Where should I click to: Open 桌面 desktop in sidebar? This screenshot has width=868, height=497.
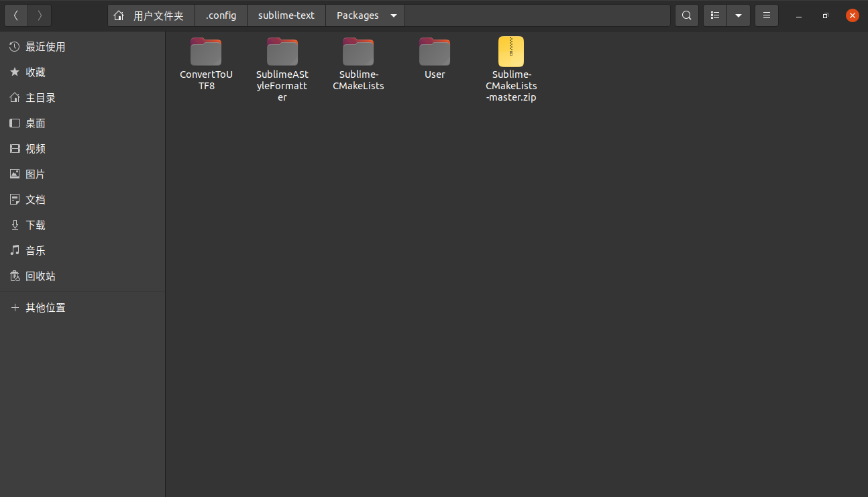click(x=83, y=123)
